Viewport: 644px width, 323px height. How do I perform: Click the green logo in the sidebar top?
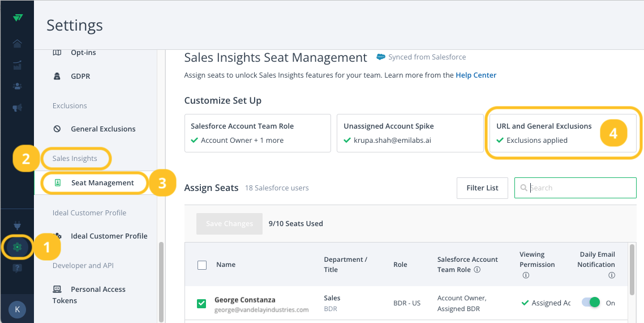tap(17, 18)
